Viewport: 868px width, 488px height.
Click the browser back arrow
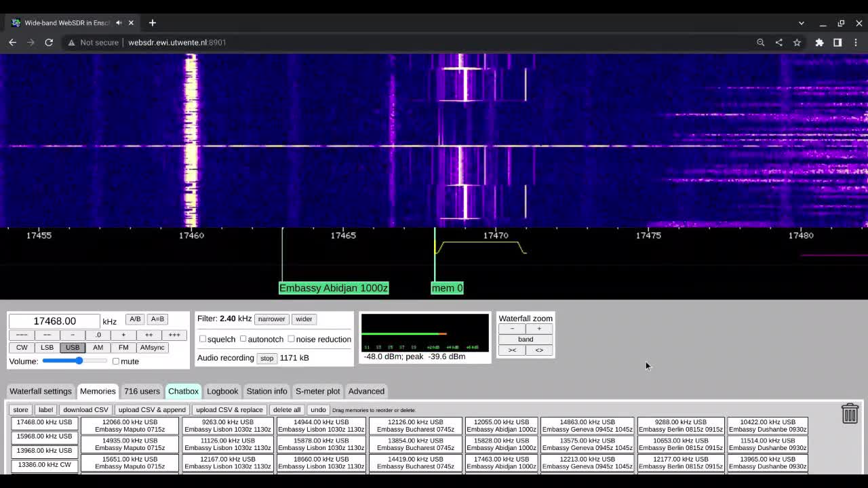[12, 42]
